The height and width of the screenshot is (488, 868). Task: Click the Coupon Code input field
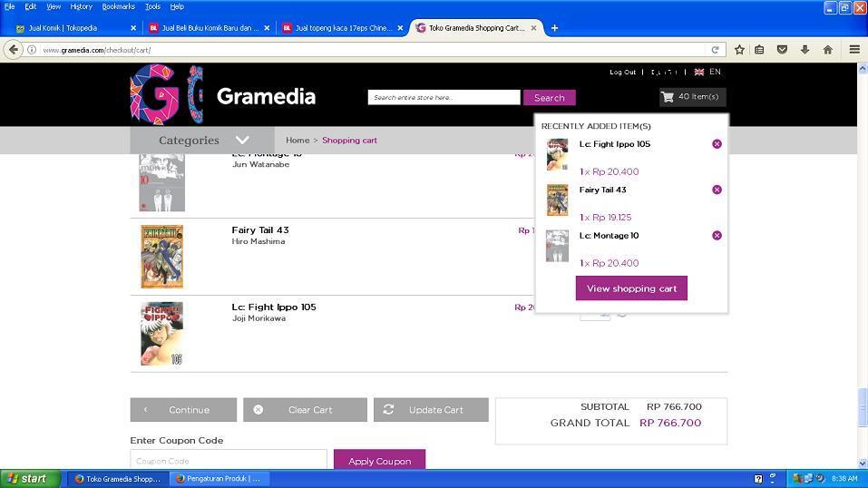[x=229, y=460]
